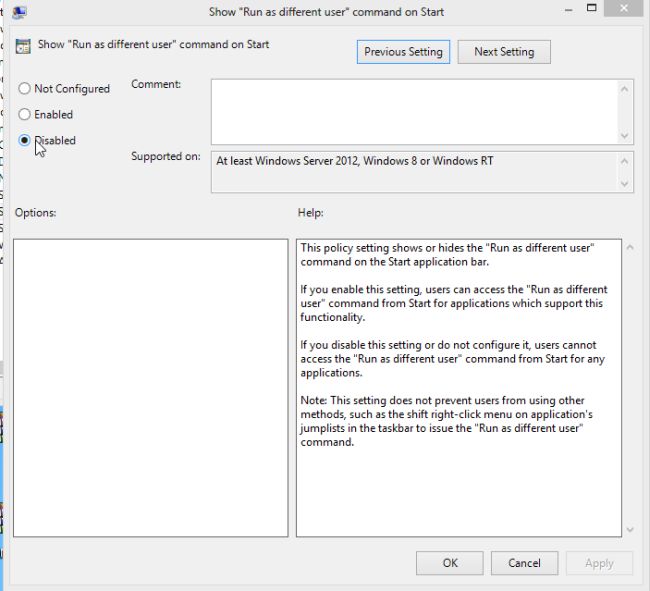Close the policy window
The width and height of the screenshot is (650, 591).
(623, 8)
